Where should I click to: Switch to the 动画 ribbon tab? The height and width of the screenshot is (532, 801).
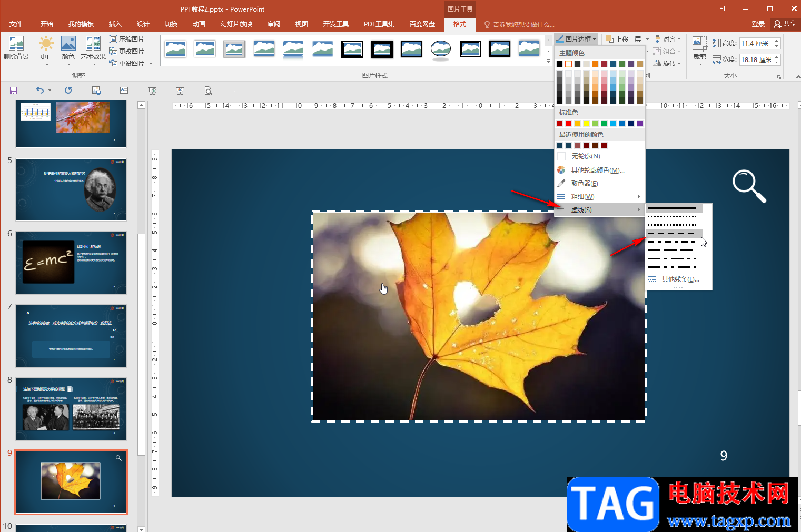click(199, 24)
